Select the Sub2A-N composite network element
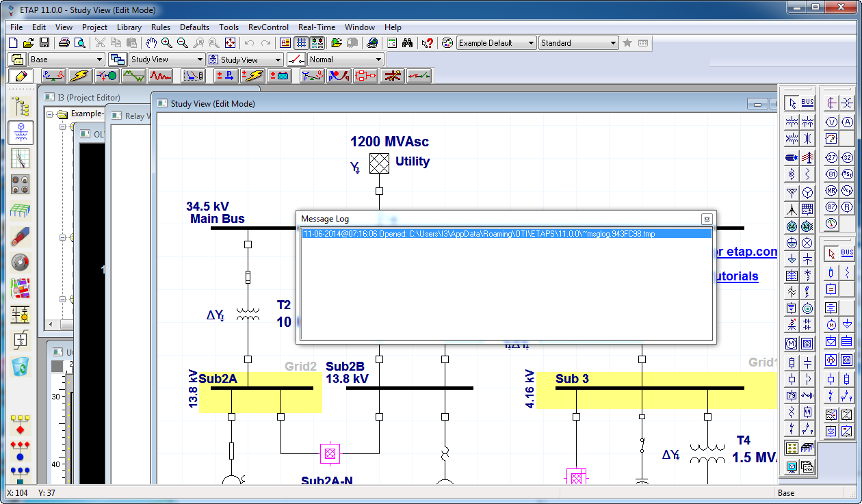Image resolution: width=862 pixels, height=504 pixels. pos(330,453)
